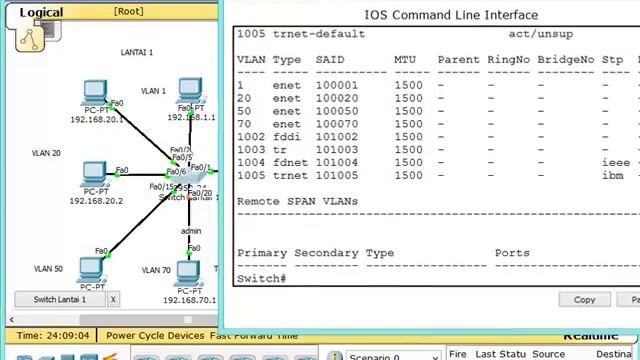Select the PC-PT with IP 192.168.1.1
Screen dimensions: 640x360
point(190,91)
